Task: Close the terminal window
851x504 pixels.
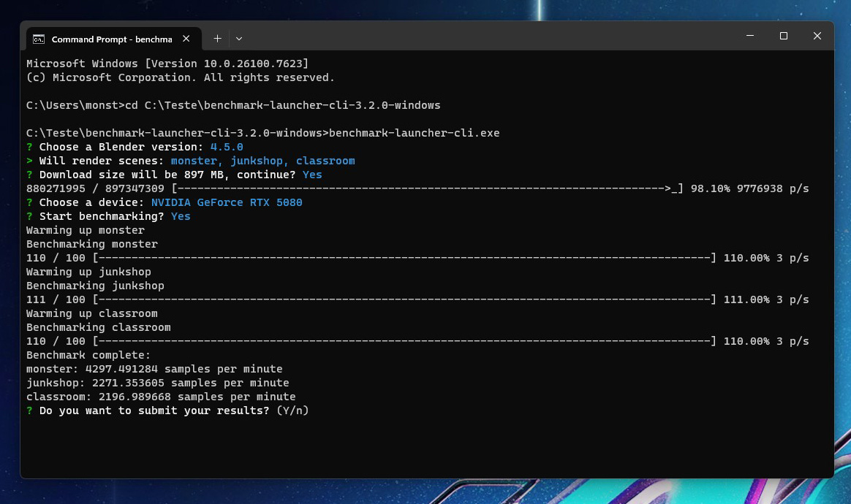Action: tap(817, 36)
